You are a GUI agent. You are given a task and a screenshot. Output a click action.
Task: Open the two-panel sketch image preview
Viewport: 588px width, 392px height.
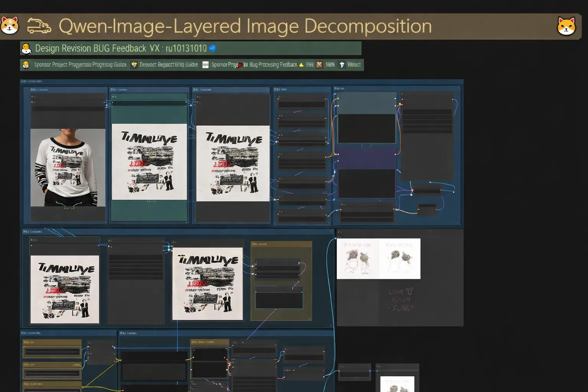click(x=379, y=259)
